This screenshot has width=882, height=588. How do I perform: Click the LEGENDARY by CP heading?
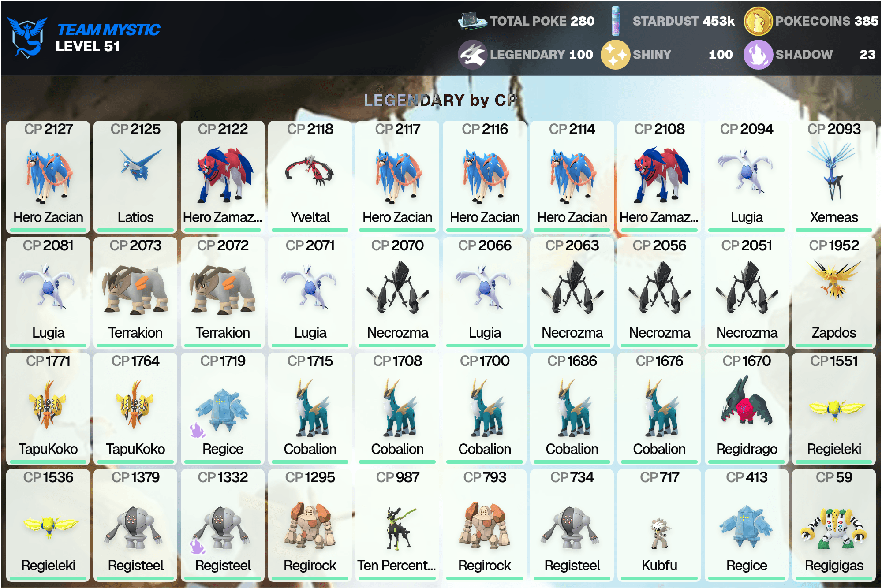[440, 100]
